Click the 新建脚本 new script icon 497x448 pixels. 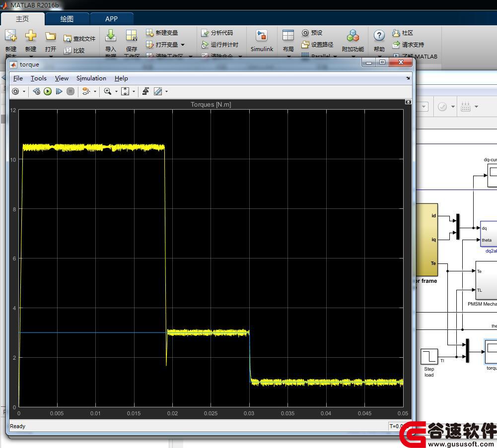click(11, 36)
